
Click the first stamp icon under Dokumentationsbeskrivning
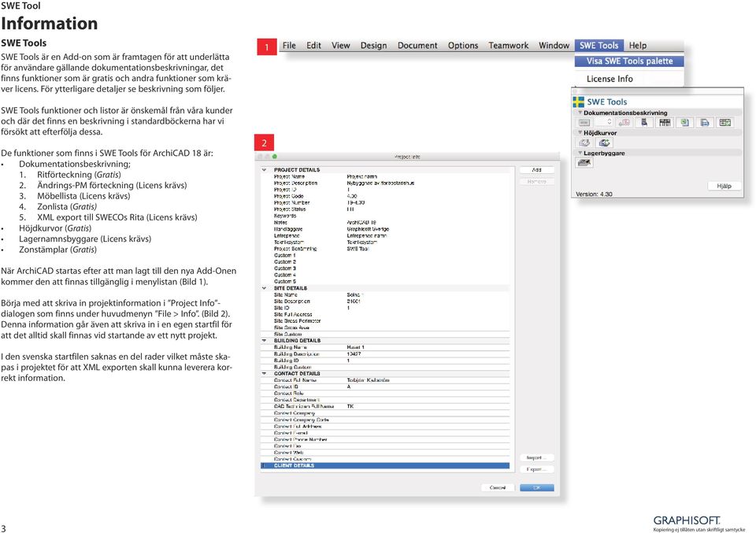(x=584, y=122)
